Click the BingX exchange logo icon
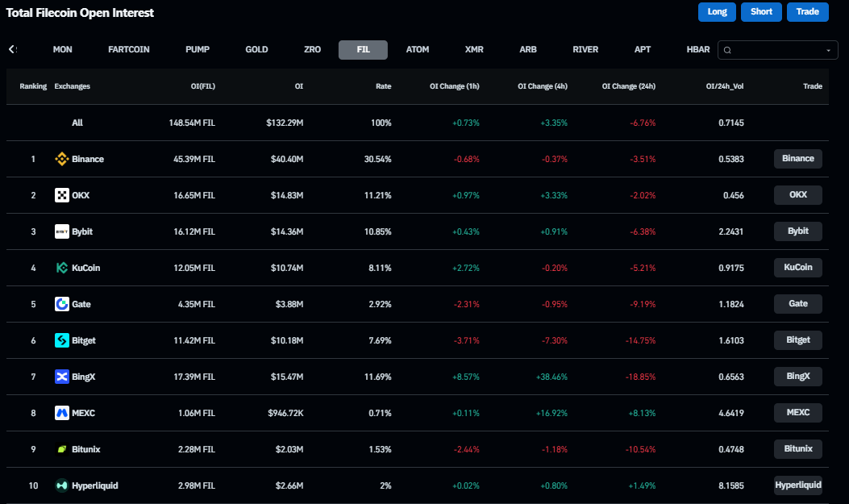 click(61, 377)
